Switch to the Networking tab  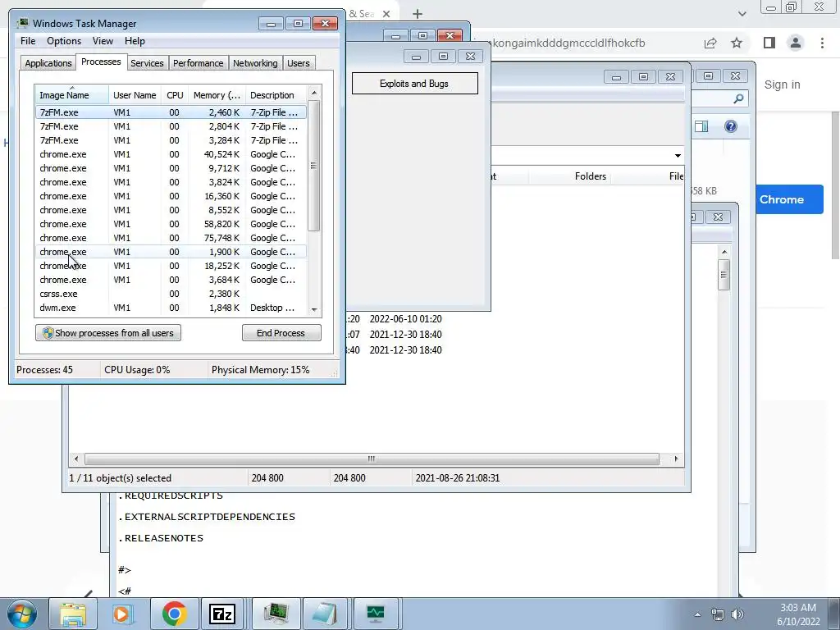[255, 63]
